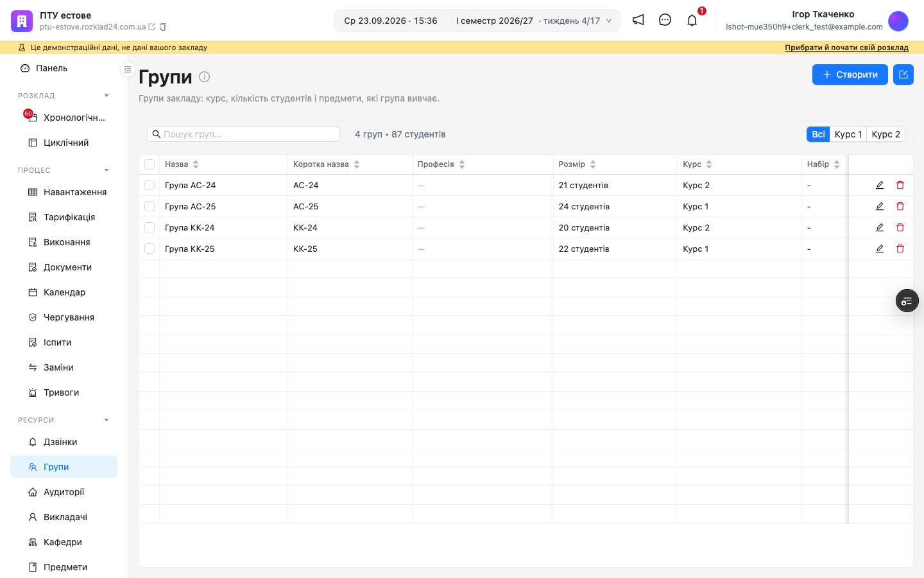Edit Група АС-24 with pencil icon
The height and width of the screenshot is (578, 924).
click(880, 185)
